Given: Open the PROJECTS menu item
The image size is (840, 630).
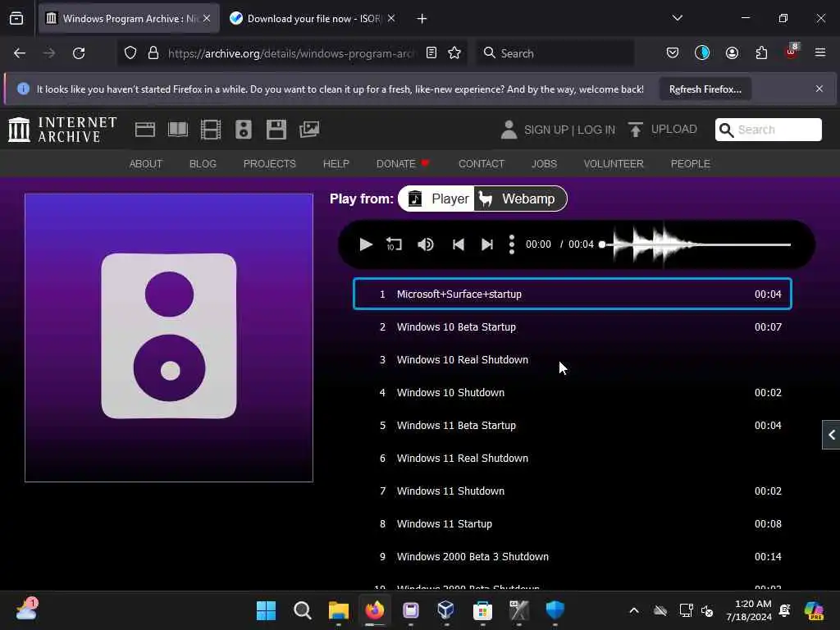Looking at the screenshot, I should 269,164.
